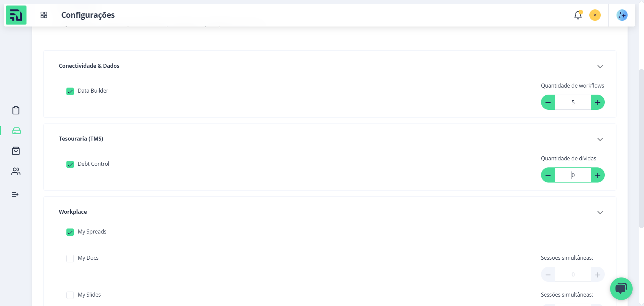Select the drive storage sidebar item

pyautogui.click(x=16, y=131)
